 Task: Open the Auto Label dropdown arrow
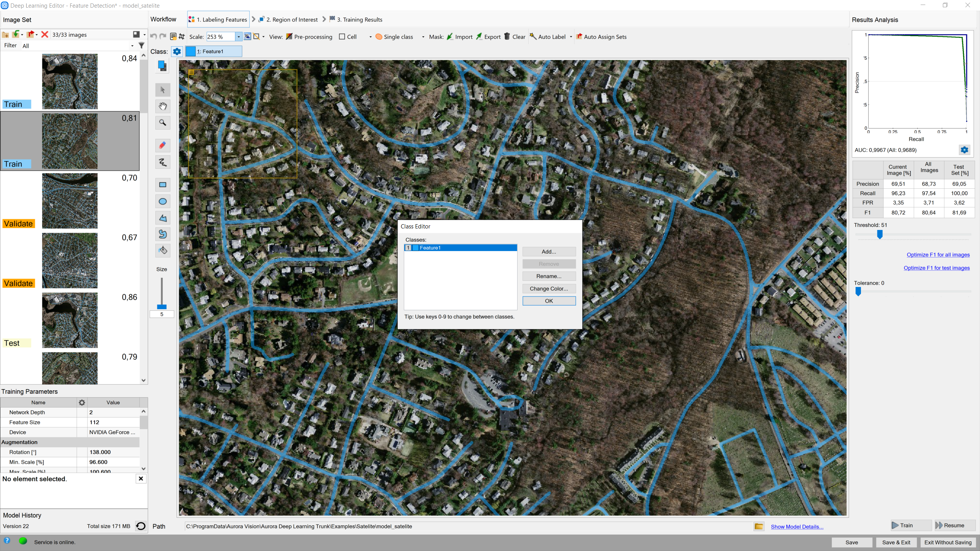[571, 37]
